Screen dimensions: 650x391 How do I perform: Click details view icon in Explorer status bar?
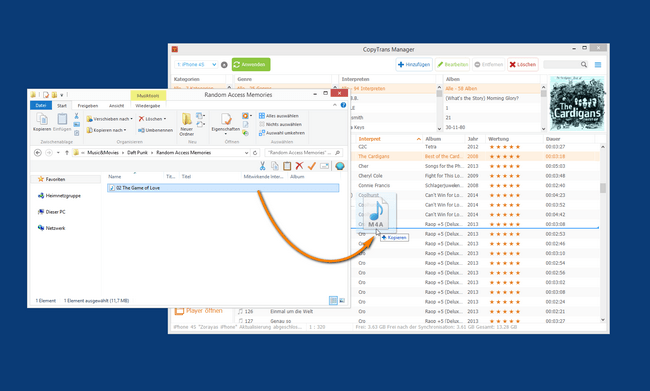[x=333, y=300]
